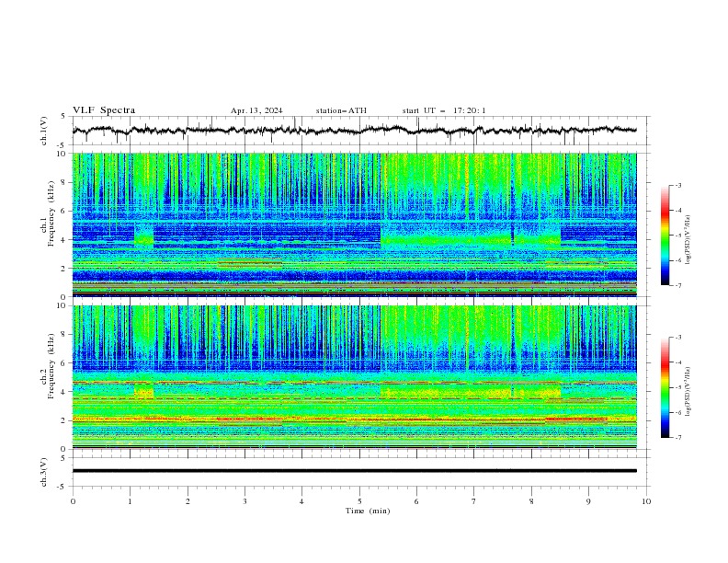The height and width of the screenshot is (563, 728).
Task: Click the ch.1 waveform trace
Action: (x=354, y=131)
